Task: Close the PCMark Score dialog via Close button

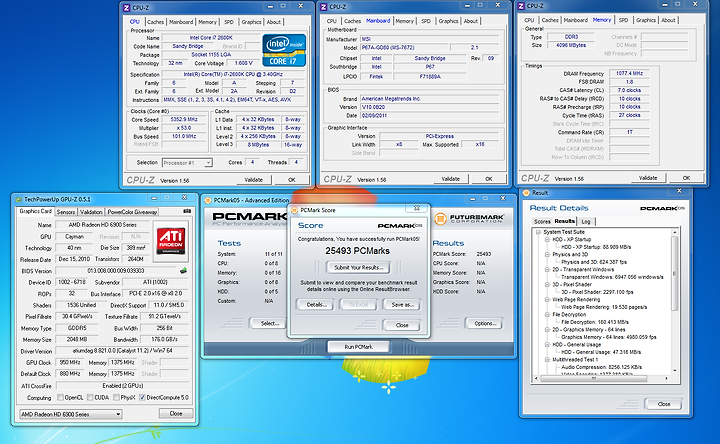Action: click(402, 325)
